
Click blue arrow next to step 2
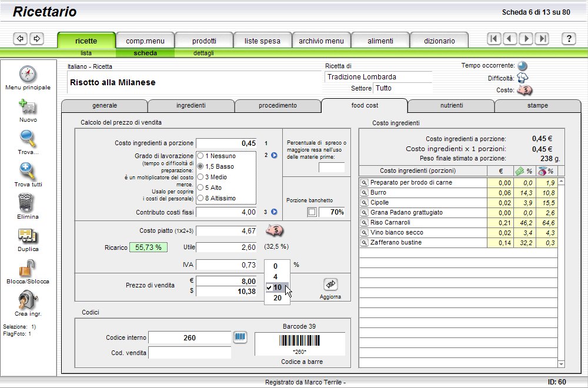point(274,155)
